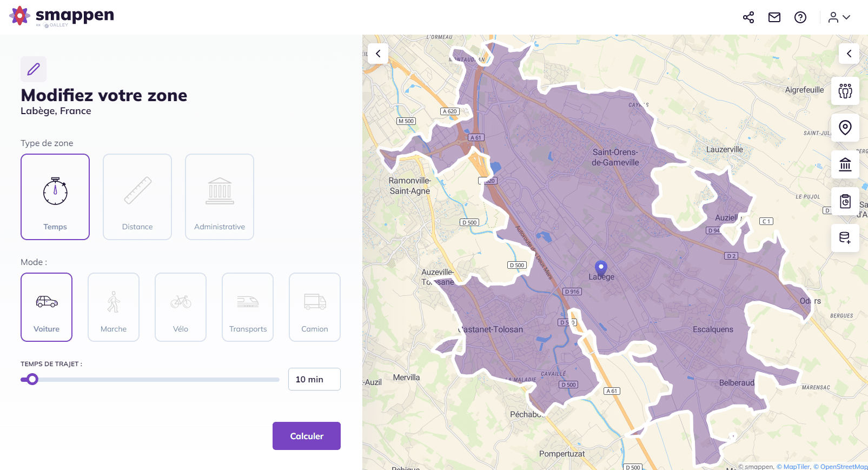The width and height of the screenshot is (868, 470).
Task: Select the location pin tool in map sidebar
Action: pos(845,128)
